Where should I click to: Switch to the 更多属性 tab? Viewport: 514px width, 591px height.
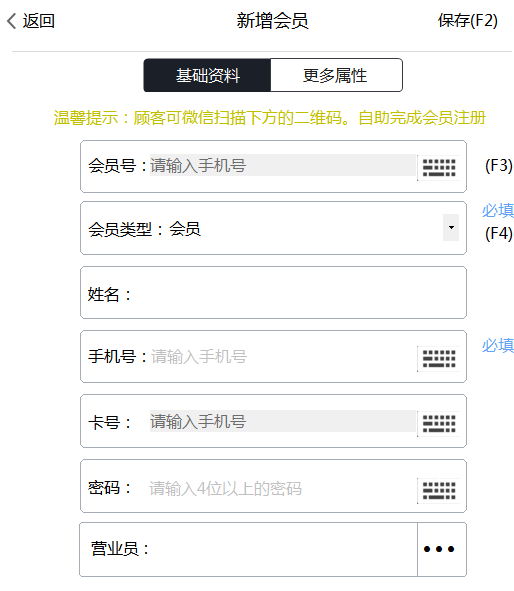[x=336, y=75]
